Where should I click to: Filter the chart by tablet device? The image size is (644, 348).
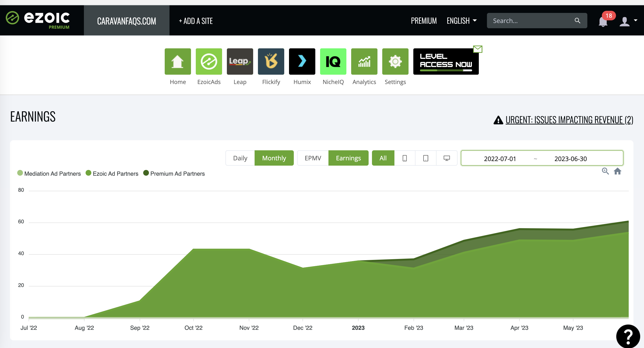(426, 158)
